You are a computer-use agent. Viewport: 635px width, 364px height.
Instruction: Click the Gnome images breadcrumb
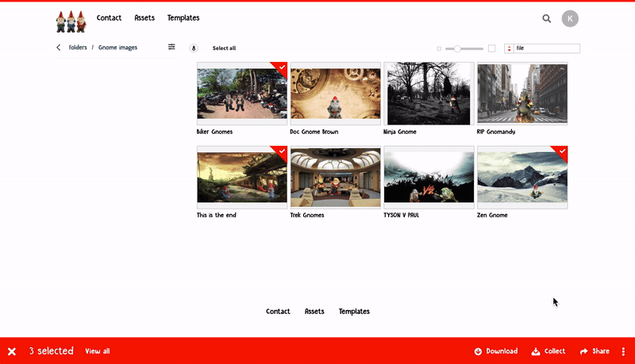pyautogui.click(x=117, y=48)
